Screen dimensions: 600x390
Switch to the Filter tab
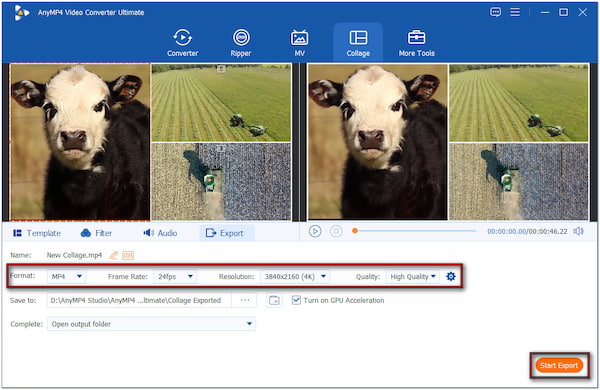pyautogui.click(x=96, y=233)
